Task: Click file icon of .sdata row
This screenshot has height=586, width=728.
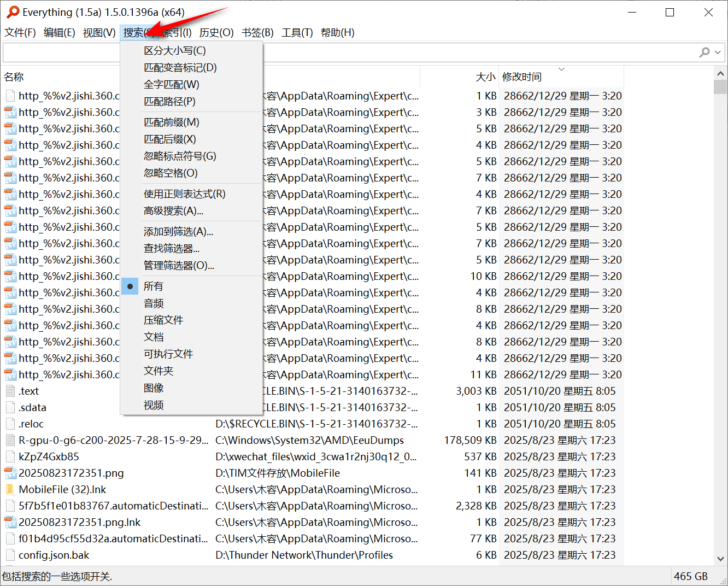Action: click(10, 407)
